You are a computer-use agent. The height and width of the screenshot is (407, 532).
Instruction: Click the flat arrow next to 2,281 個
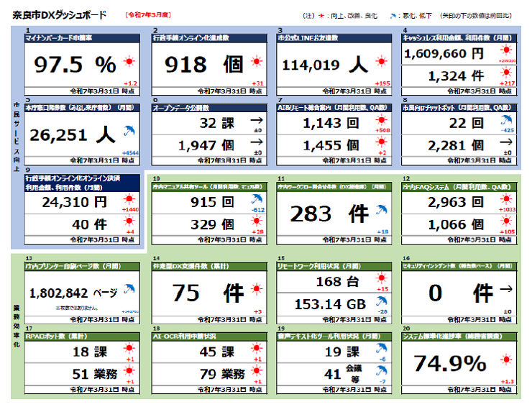506,142
